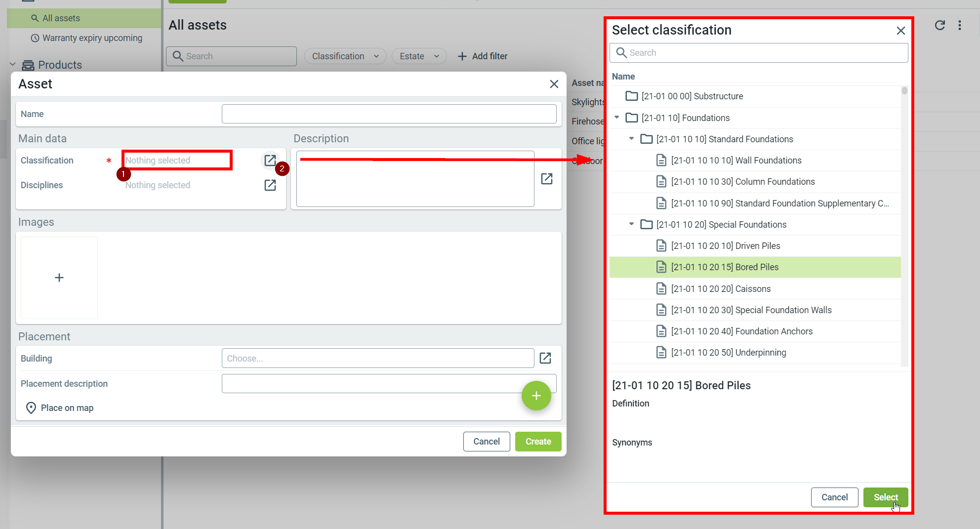Select All assets in sidebar
This screenshot has width=980, height=529.
[x=61, y=18]
